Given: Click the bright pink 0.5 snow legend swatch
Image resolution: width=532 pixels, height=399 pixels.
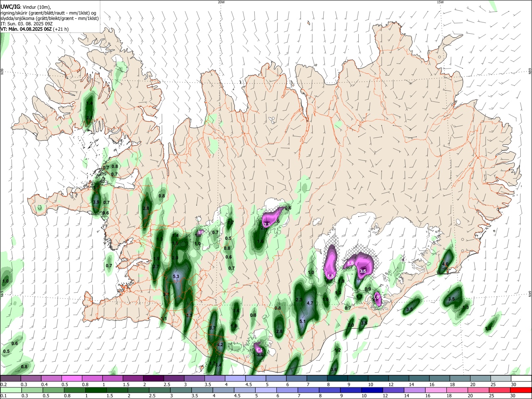Looking at the screenshot, I should tap(71, 379).
